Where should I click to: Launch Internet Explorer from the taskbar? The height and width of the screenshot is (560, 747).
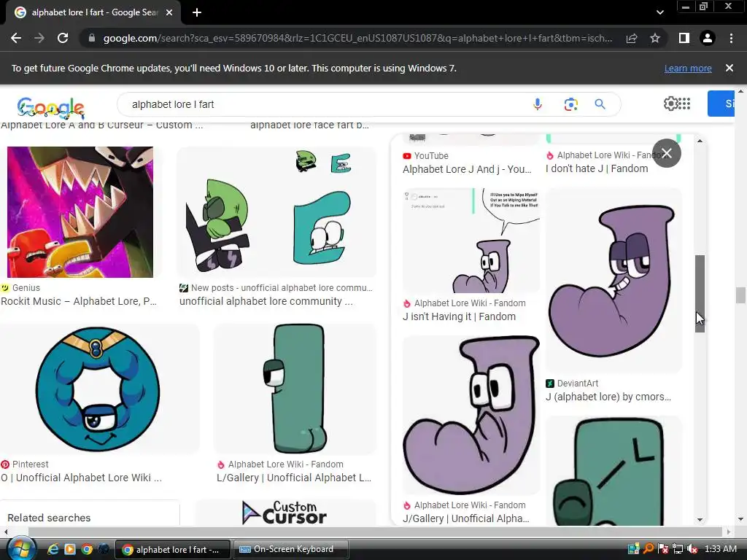[53, 549]
